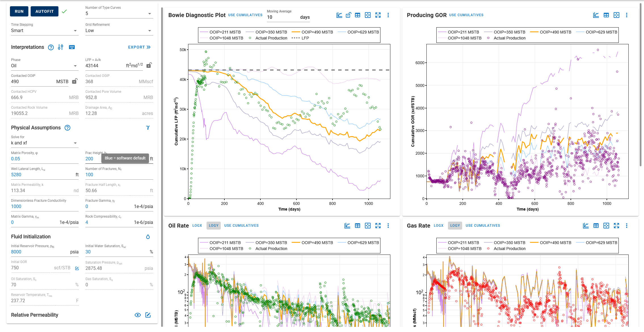Open Bowie Diagnostic Plot table view icon

(357, 15)
